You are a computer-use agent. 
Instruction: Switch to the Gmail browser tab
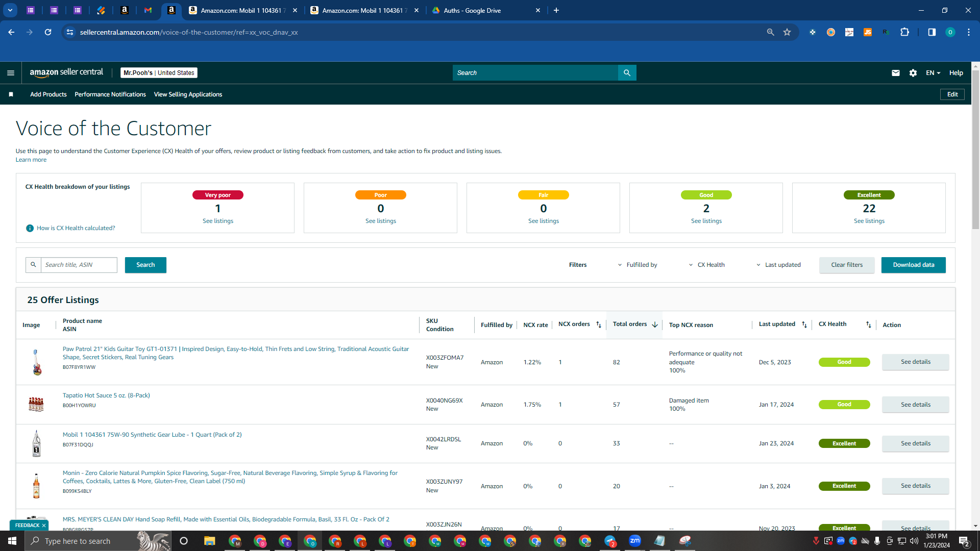(148, 10)
